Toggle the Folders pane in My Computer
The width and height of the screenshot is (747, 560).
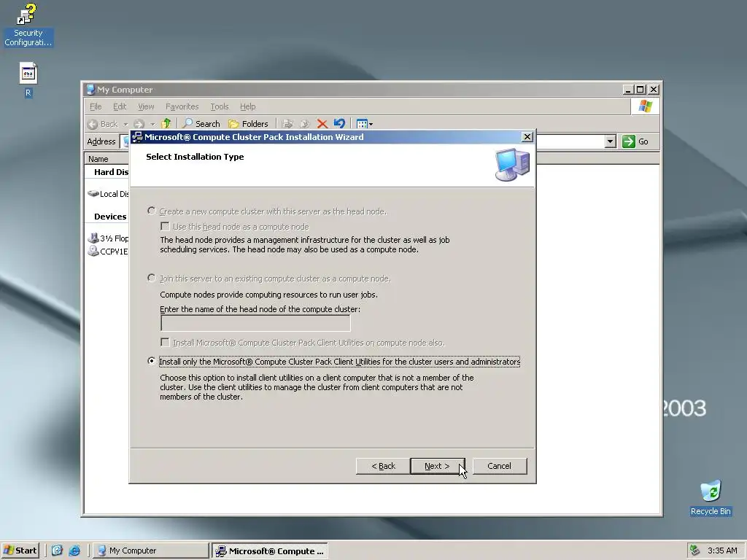tap(248, 124)
